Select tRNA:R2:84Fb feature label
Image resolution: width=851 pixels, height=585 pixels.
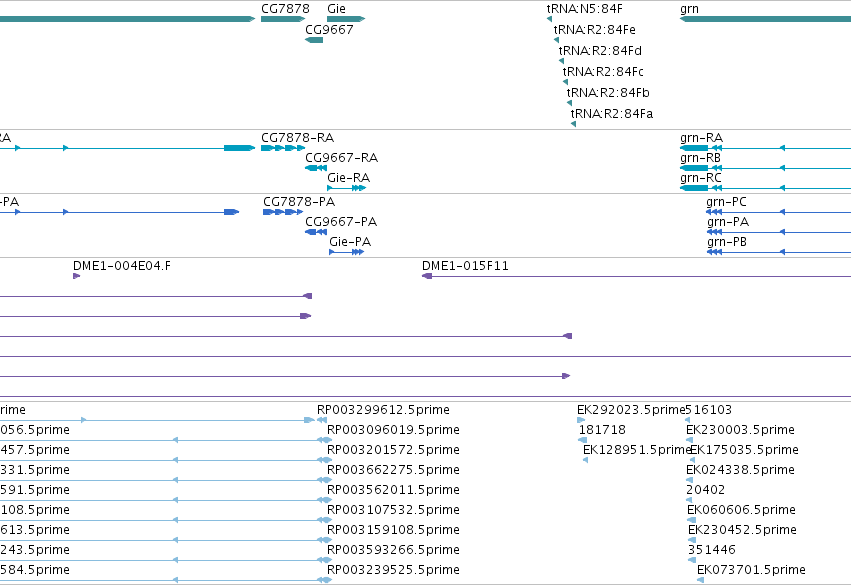point(608,93)
